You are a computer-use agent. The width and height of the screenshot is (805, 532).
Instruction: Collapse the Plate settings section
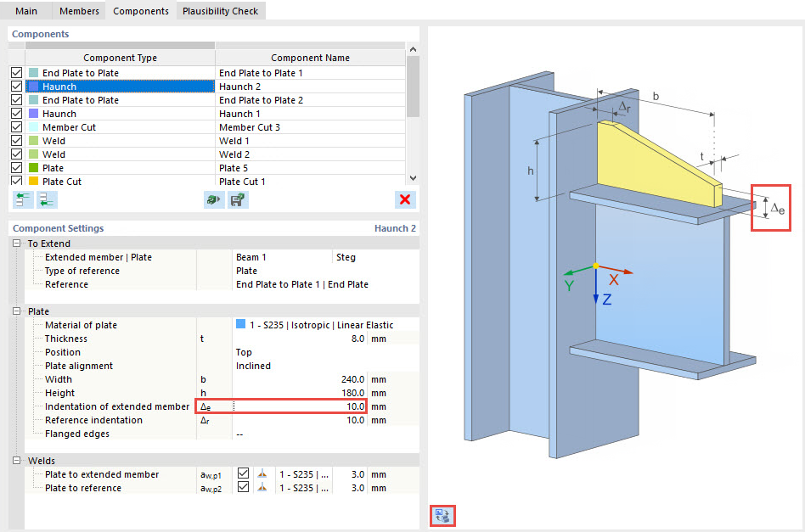[x=16, y=311]
